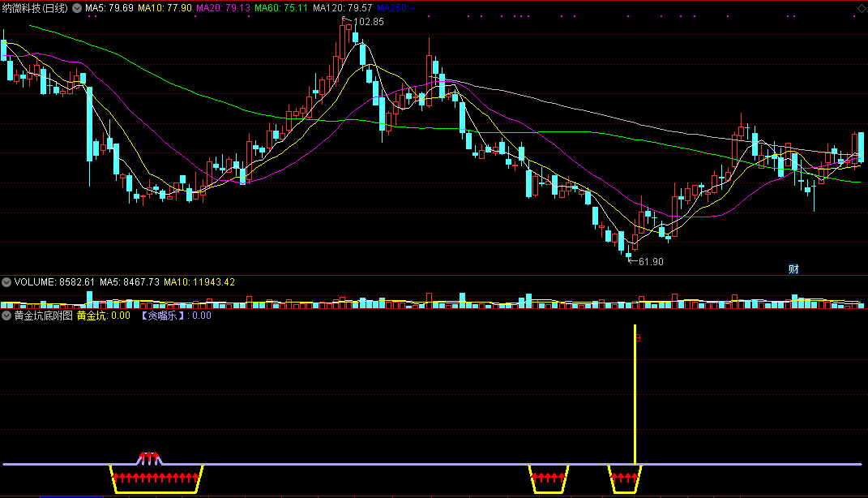This screenshot has width=868, height=498.
Task: Click the tall yellow signal spike line
Action: 635,394
